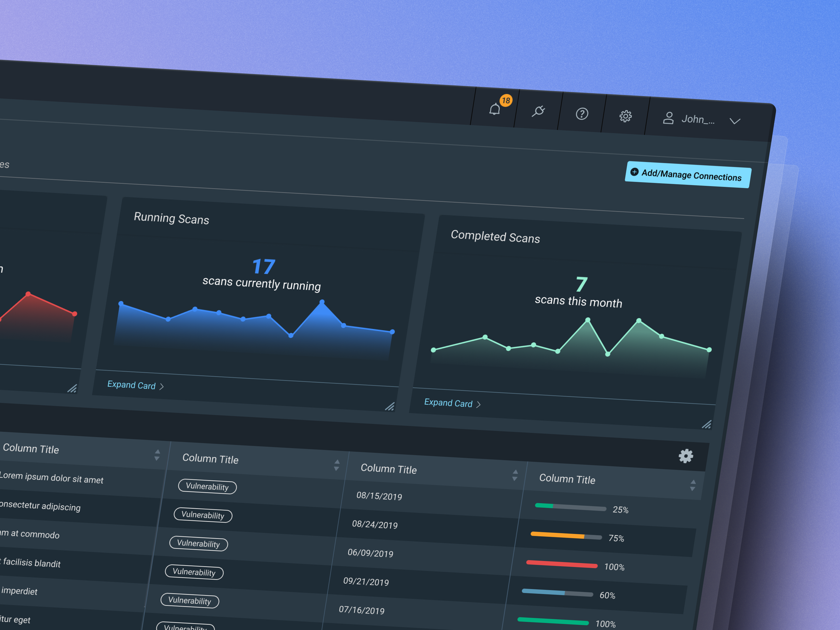840x630 pixels.
Task: Click the Completed Scans card resize handle
Action: pos(707,424)
